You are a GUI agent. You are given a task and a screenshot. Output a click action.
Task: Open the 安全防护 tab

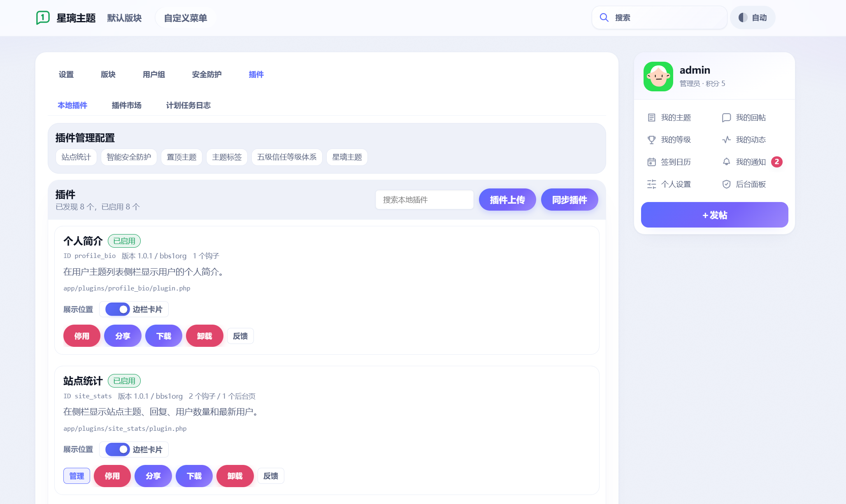(207, 74)
